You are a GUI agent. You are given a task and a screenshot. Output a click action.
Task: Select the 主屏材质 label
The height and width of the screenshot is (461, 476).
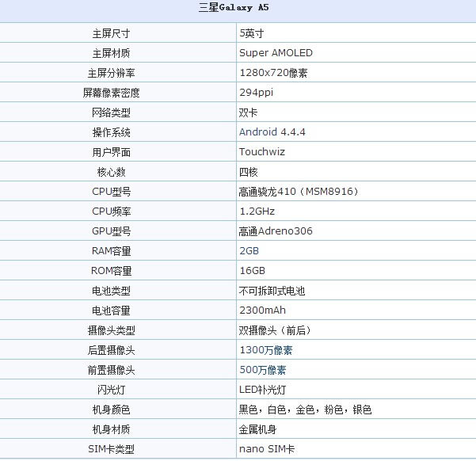tap(112, 53)
